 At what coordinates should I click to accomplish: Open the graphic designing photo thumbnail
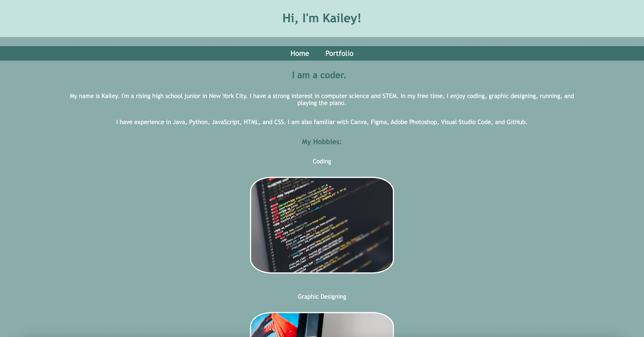tap(322, 325)
